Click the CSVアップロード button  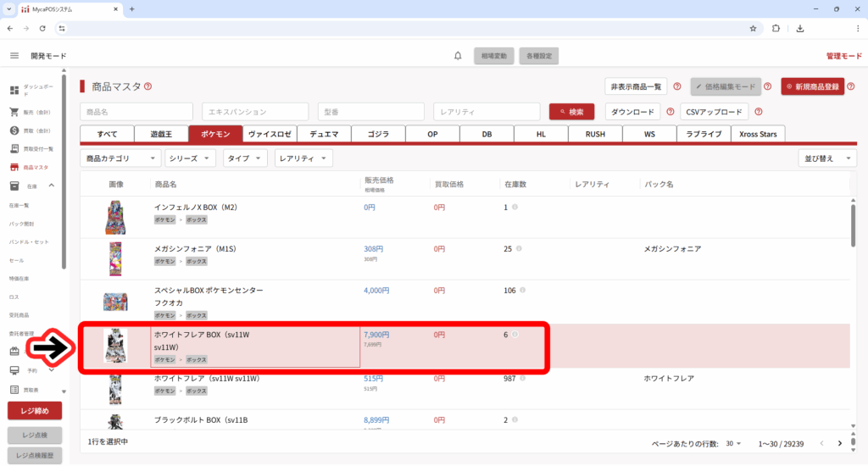tap(714, 112)
